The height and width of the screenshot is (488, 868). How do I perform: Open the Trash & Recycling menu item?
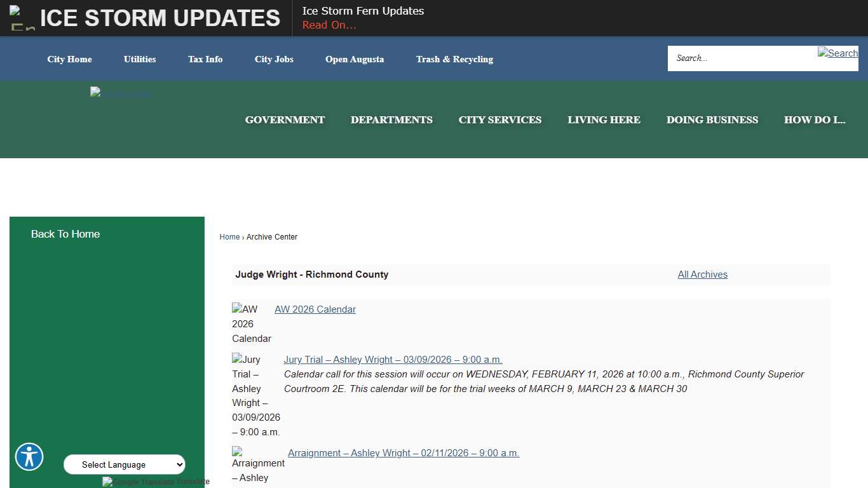(454, 59)
